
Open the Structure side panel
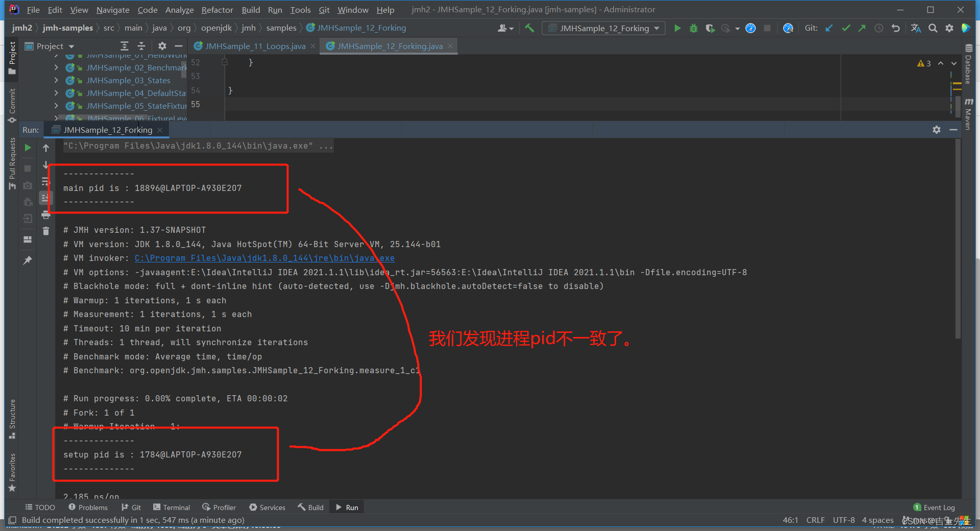pos(12,419)
